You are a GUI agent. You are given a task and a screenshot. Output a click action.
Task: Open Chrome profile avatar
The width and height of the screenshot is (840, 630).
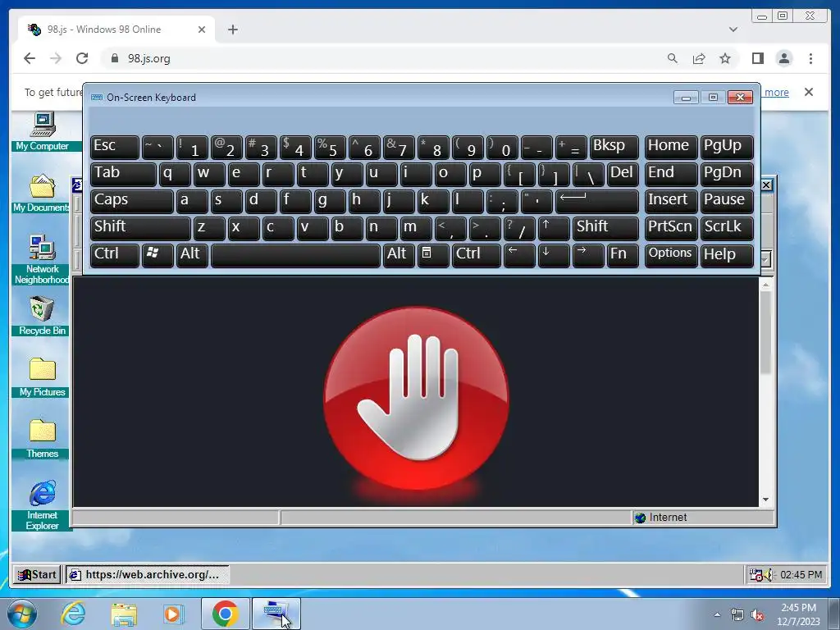click(784, 58)
